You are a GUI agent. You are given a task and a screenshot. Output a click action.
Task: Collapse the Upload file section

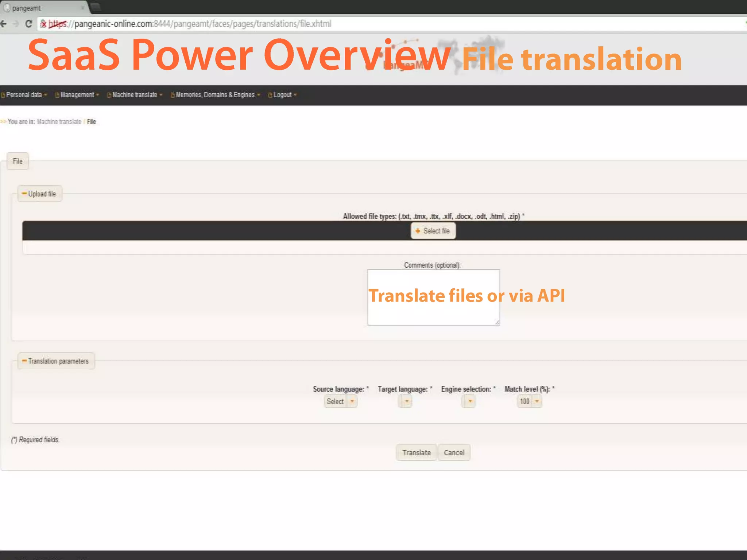point(24,194)
